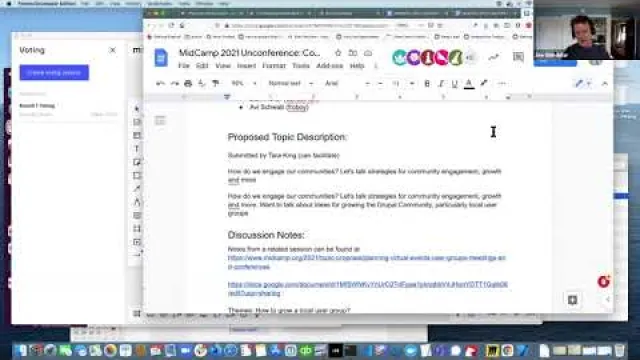Screen dimensions: 640x360
Task: Open the midcamp.org topic proposal link
Action: pyautogui.click(x=366, y=262)
